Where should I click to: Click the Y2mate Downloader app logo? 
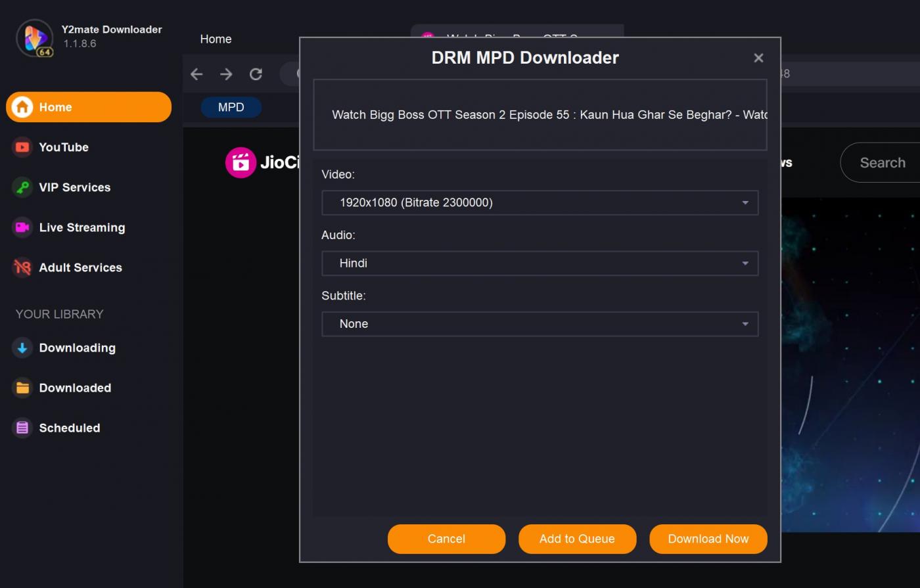point(35,38)
